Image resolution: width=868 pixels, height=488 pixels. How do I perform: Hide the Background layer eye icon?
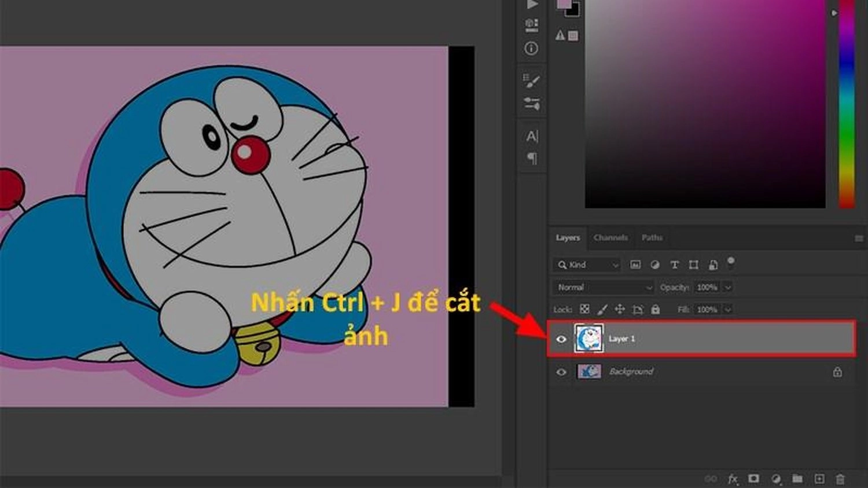pyautogui.click(x=561, y=372)
